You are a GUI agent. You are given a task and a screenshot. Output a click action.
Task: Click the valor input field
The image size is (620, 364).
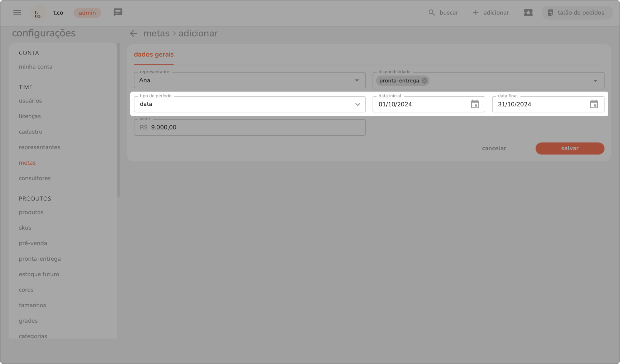(x=250, y=127)
